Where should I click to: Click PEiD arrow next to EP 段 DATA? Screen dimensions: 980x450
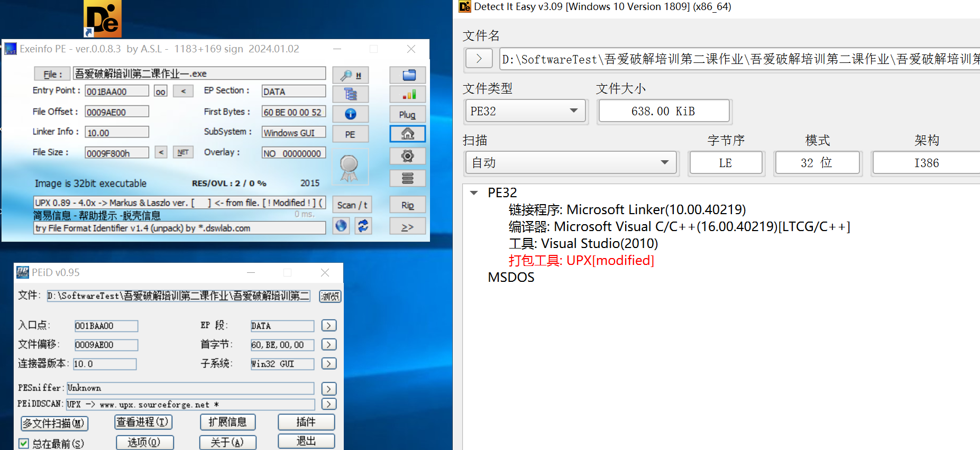(x=329, y=326)
